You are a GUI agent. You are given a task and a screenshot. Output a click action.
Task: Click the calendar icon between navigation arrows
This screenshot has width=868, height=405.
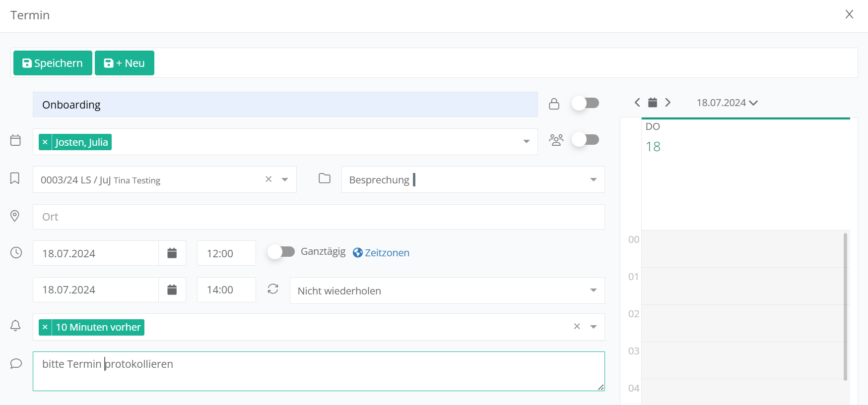pos(653,103)
